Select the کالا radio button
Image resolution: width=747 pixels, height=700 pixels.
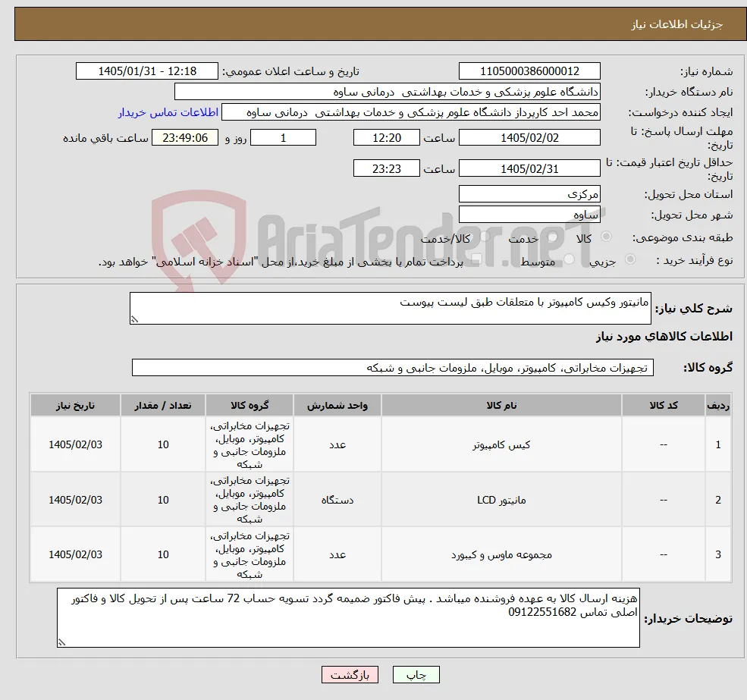click(607, 237)
